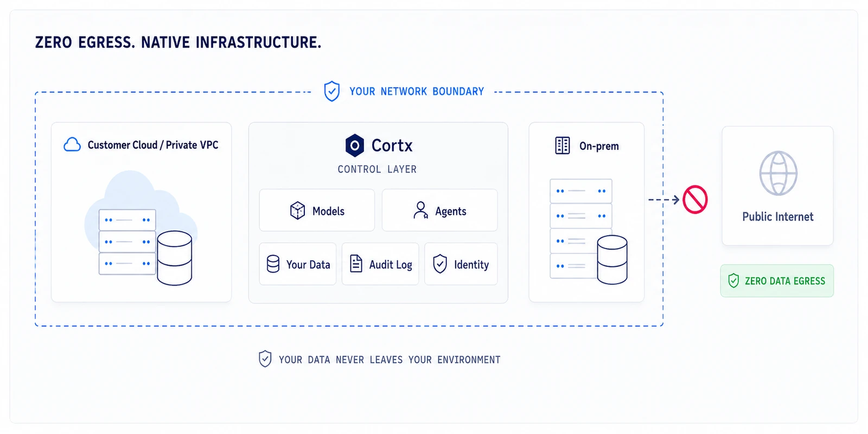
Task: Click the server rack stack in On-prem card
Action: pyautogui.click(x=580, y=228)
